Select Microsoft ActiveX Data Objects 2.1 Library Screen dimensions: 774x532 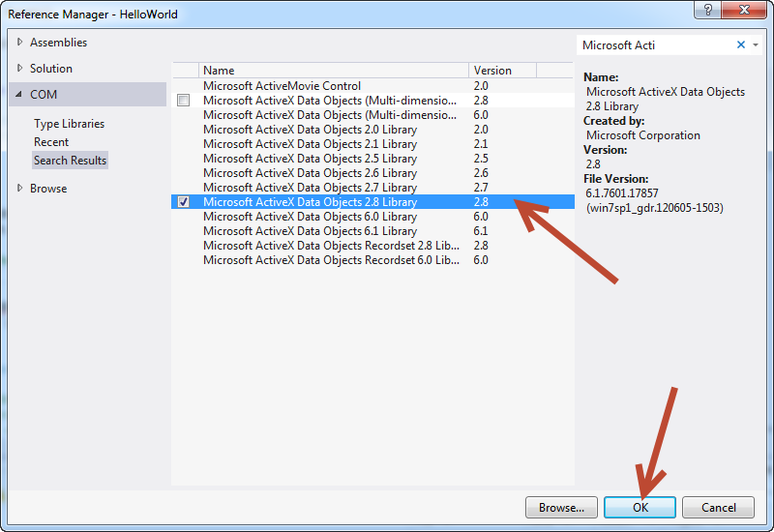[x=372, y=144]
